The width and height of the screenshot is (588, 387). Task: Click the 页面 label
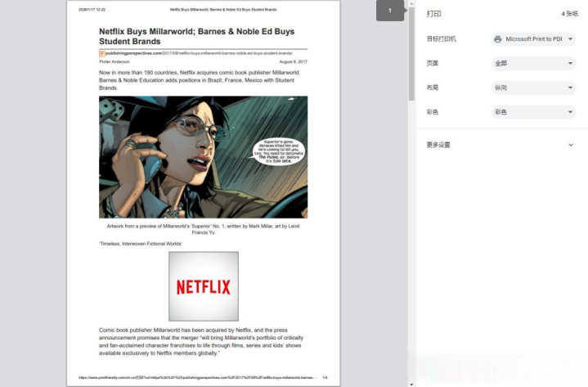pos(433,63)
